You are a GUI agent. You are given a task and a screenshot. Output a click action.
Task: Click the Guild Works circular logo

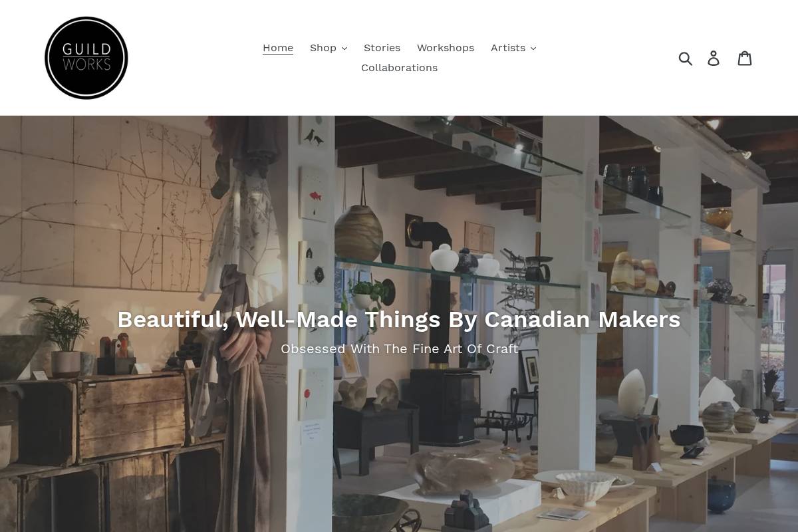click(x=86, y=58)
